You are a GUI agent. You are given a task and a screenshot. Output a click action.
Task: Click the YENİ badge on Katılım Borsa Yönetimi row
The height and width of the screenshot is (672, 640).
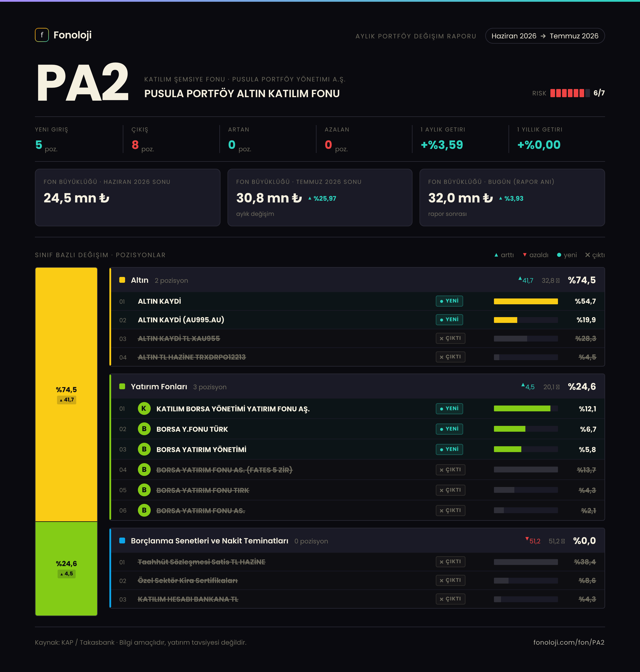pos(449,409)
